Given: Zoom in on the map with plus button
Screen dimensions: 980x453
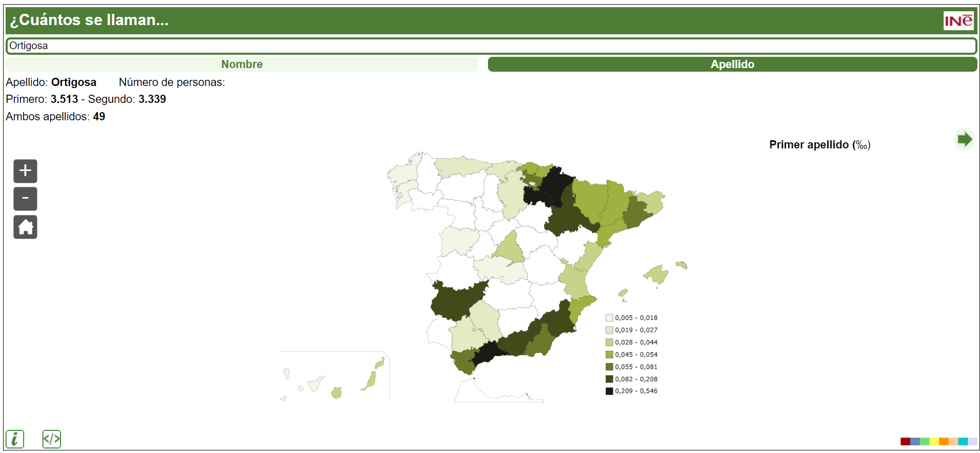Looking at the screenshot, I should [x=25, y=171].
